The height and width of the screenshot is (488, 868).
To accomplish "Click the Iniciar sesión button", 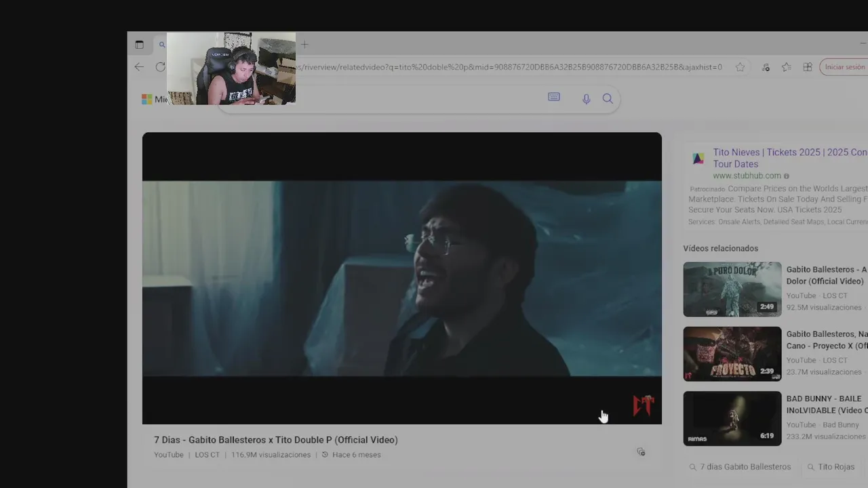I will click(844, 67).
